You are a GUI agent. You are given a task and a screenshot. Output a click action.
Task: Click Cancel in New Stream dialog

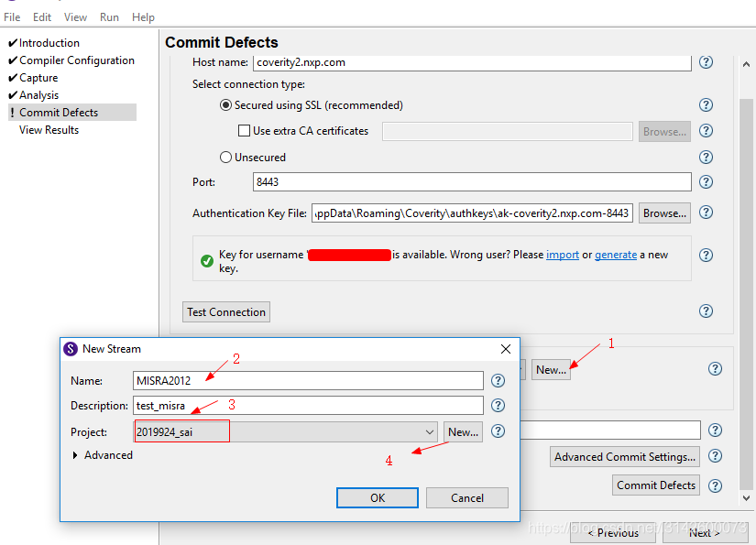coord(467,497)
